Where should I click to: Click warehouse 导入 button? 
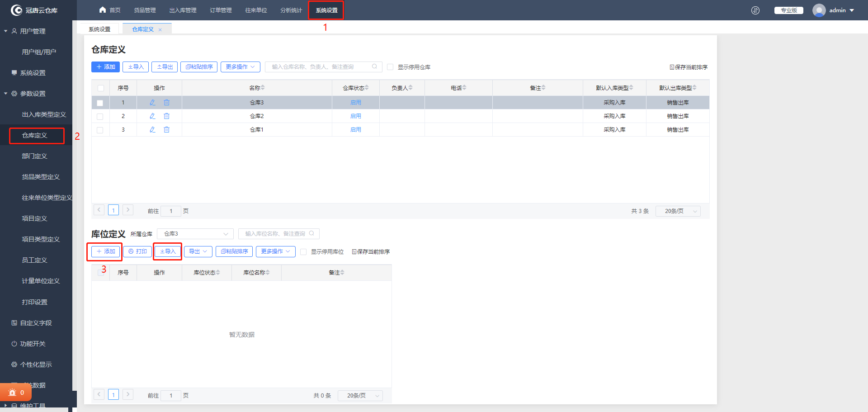pyautogui.click(x=136, y=67)
